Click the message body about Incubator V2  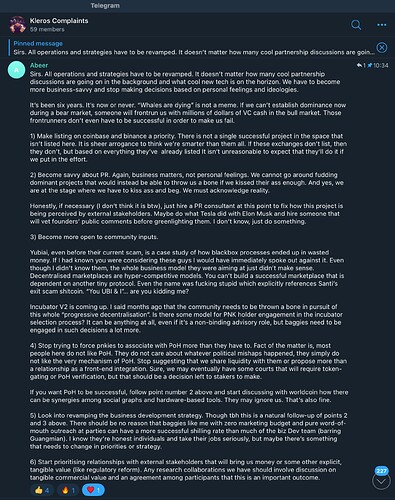click(186, 318)
